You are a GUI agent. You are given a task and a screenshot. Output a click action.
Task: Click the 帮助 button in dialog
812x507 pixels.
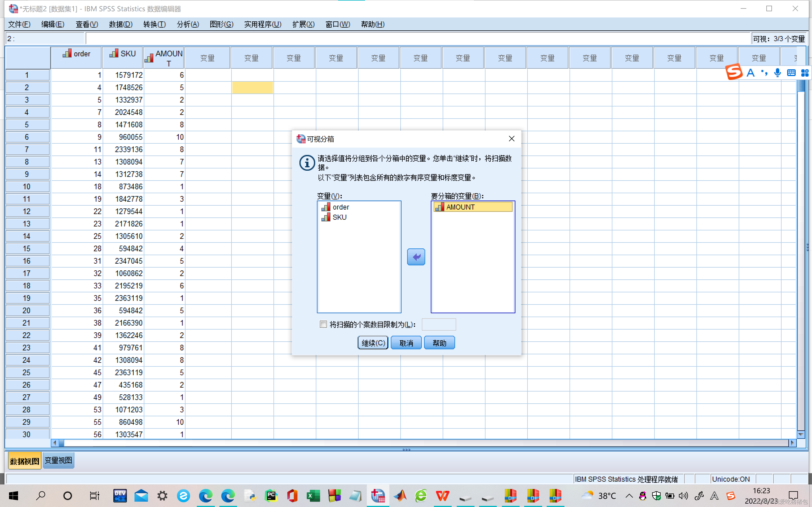click(x=439, y=343)
